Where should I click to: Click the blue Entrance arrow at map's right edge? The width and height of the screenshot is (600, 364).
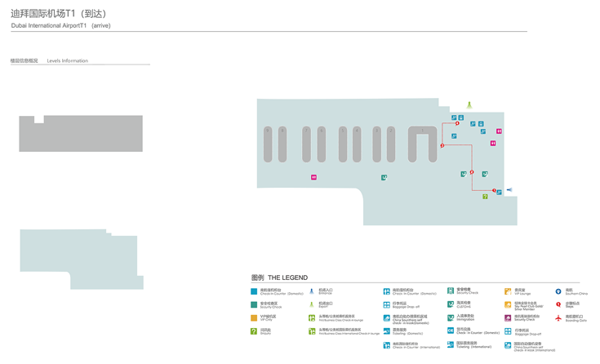point(509,190)
